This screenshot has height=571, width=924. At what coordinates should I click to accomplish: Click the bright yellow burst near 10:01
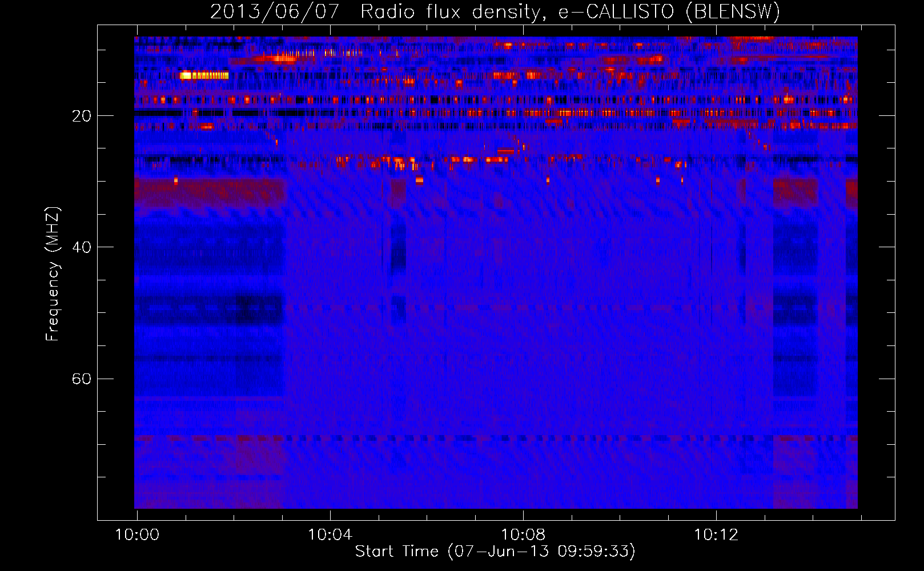pyautogui.click(x=204, y=75)
